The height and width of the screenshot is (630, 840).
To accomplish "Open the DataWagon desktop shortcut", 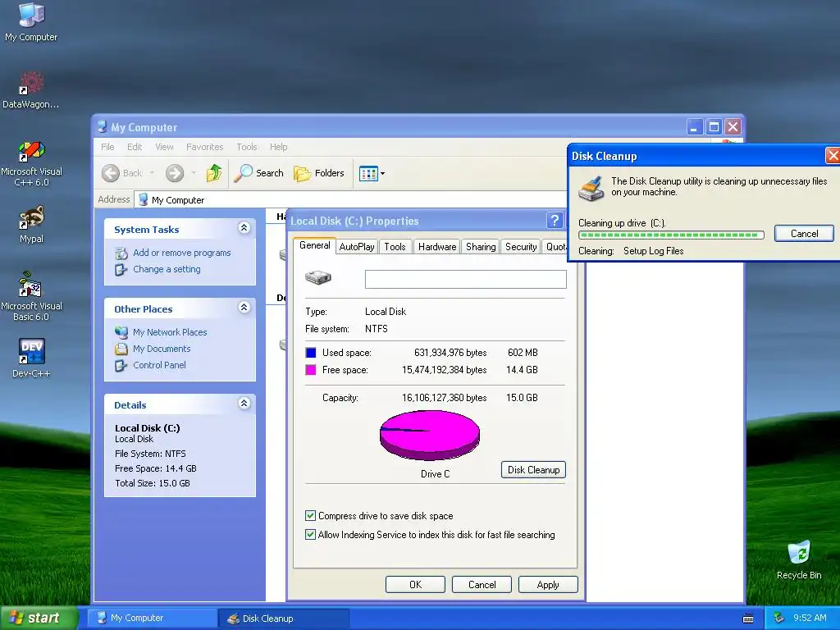I will (31, 90).
